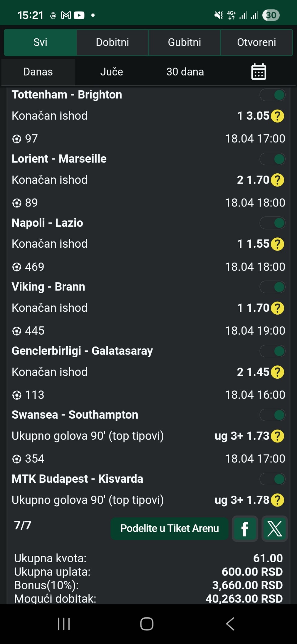Open the calendar date picker

coord(258,72)
